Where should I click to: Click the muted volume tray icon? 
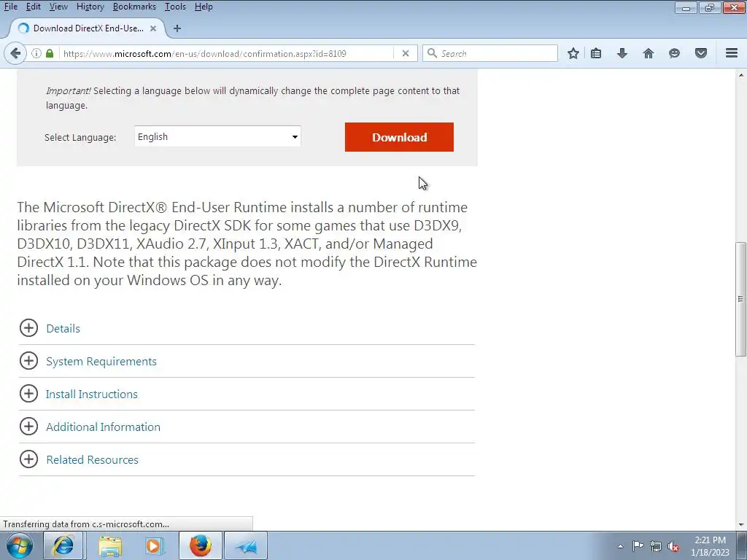(673, 546)
